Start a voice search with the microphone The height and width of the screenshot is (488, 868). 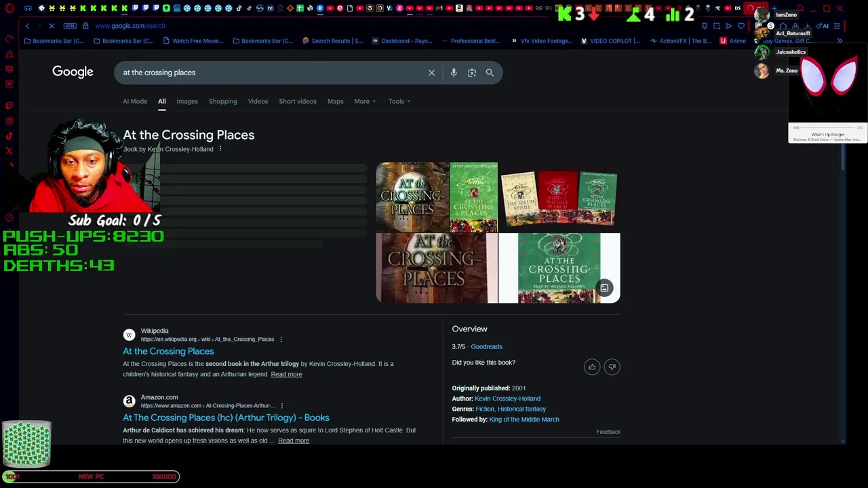(x=454, y=73)
